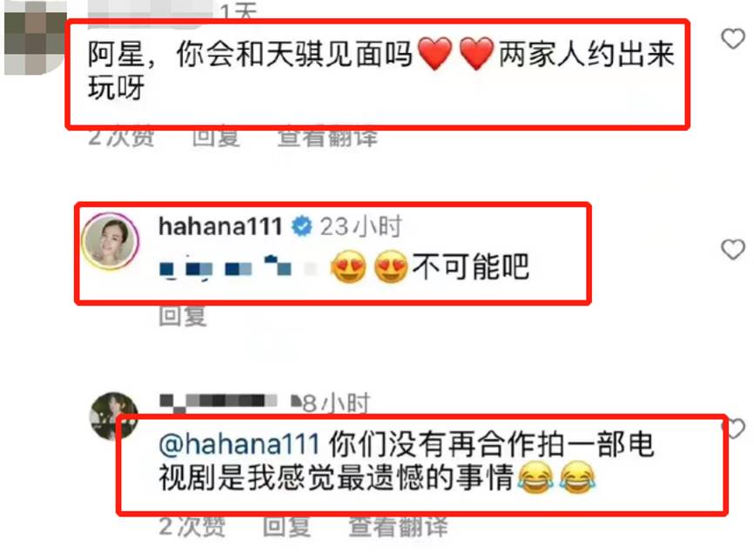This screenshot has height=560, width=754.
Task: Tap the @hahana111 mention in the last comment
Action: pyautogui.click(x=239, y=443)
